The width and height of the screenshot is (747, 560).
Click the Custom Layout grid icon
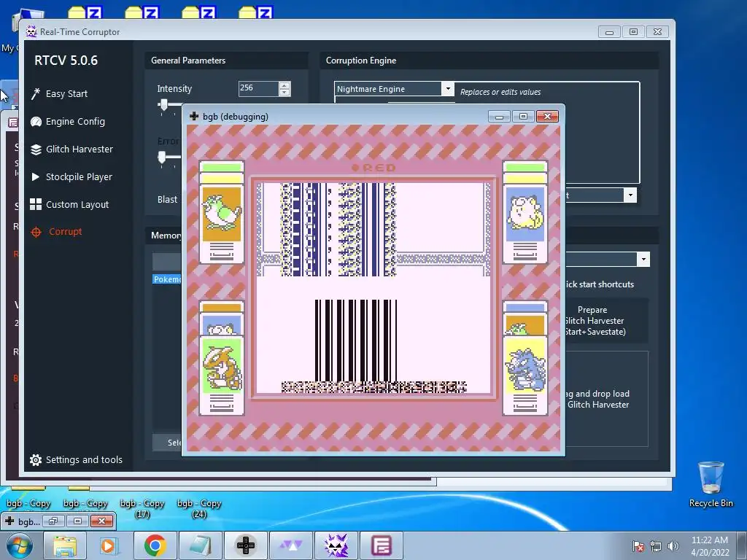(x=36, y=204)
